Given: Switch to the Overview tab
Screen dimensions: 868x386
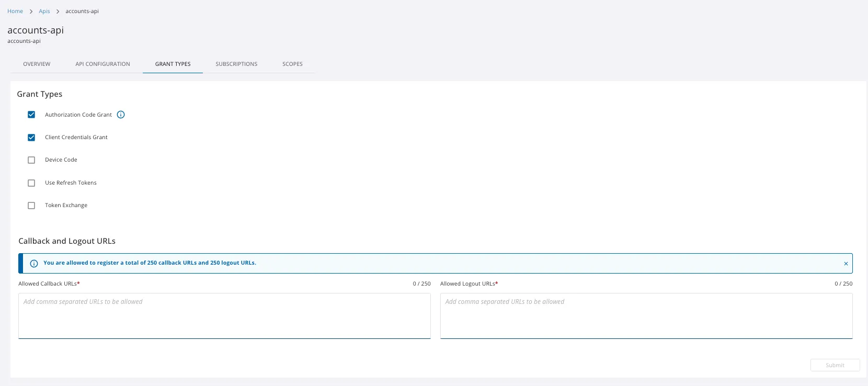Looking at the screenshot, I should pos(37,64).
